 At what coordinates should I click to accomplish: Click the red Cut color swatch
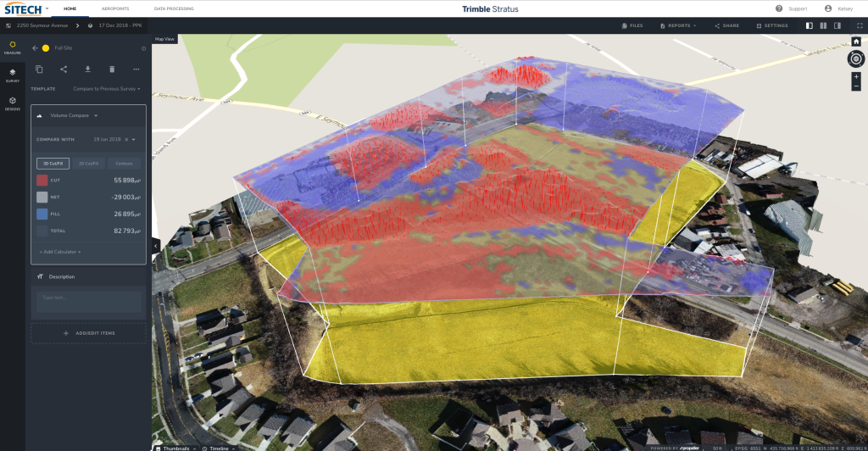[x=42, y=181]
